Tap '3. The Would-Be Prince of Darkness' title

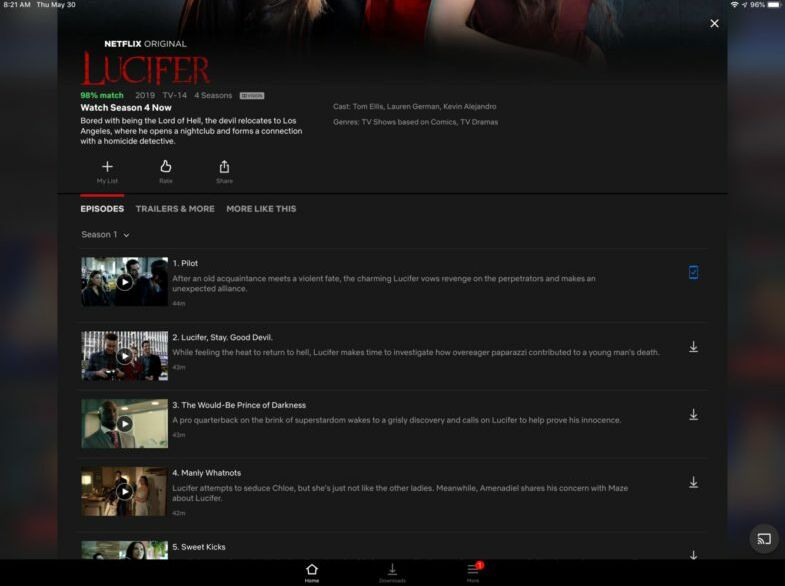[x=239, y=405]
